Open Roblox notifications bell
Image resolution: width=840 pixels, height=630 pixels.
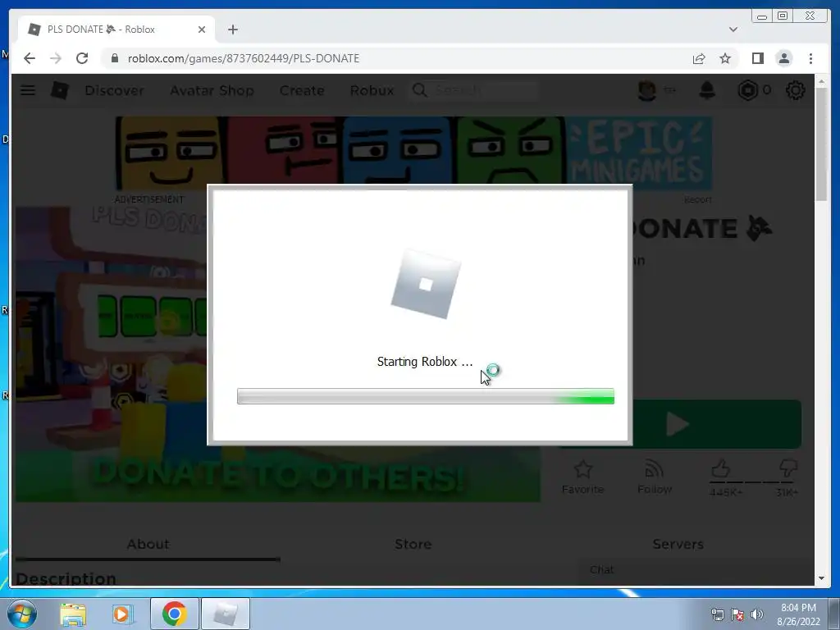[x=707, y=90]
